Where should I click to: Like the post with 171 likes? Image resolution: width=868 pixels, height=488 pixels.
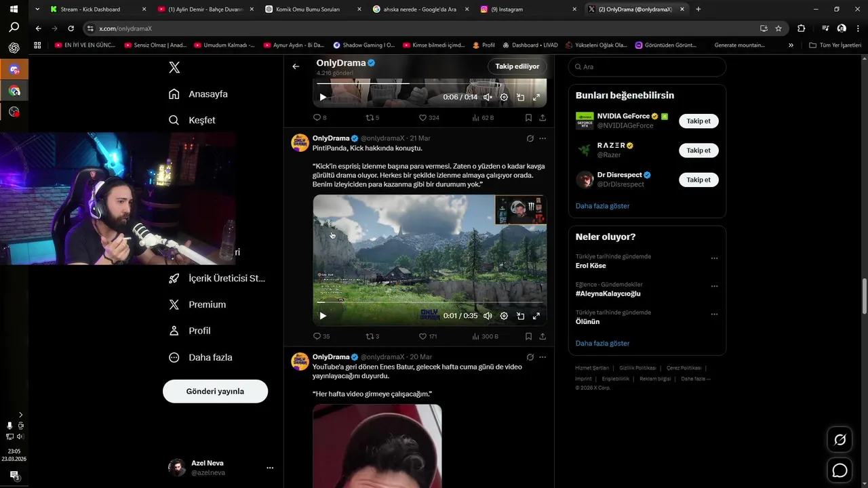[x=428, y=336]
